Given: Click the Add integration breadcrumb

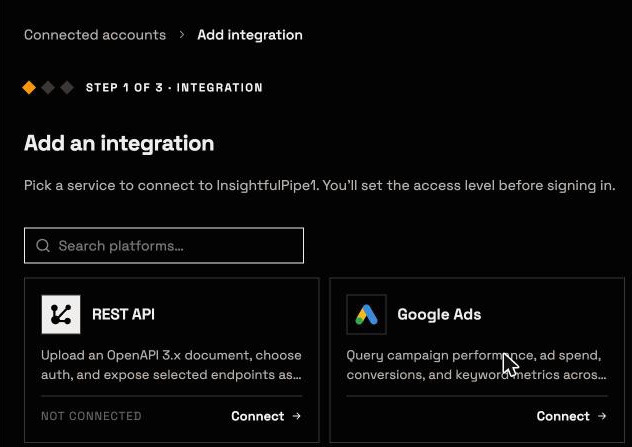Looking at the screenshot, I should tap(250, 35).
